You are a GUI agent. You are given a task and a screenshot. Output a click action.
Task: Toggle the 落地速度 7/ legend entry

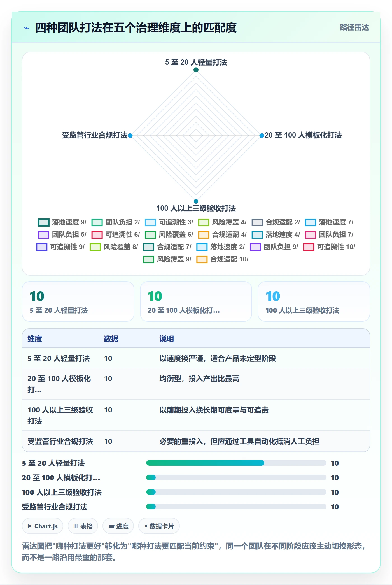329,222
